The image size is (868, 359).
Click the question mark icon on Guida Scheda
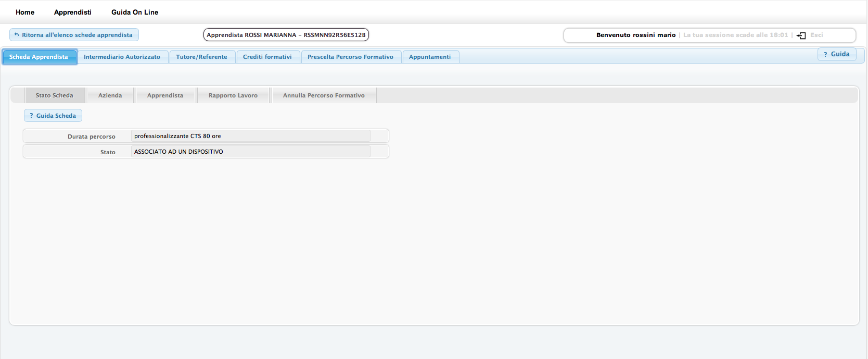[x=31, y=116]
